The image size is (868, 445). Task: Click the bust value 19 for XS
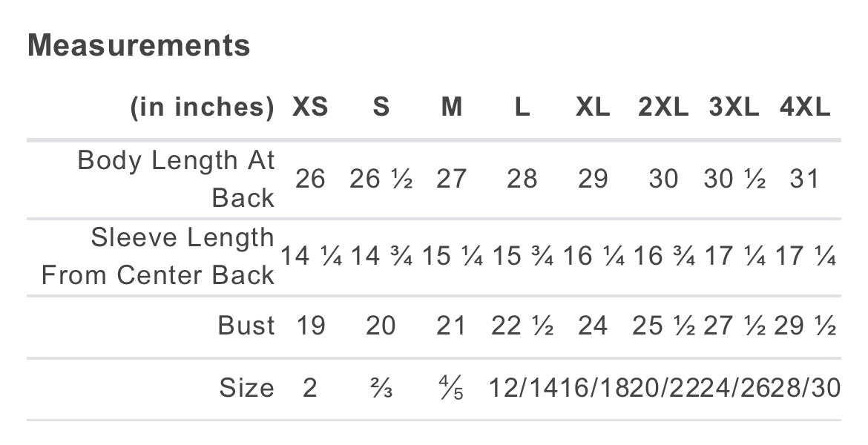pos(311,326)
